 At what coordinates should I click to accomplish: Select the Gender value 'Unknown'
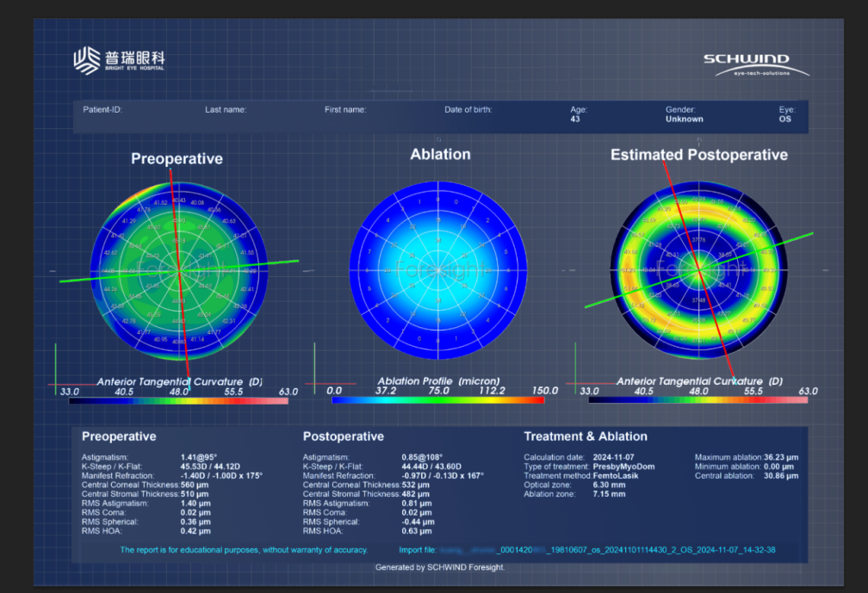pyautogui.click(x=685, y=119)
